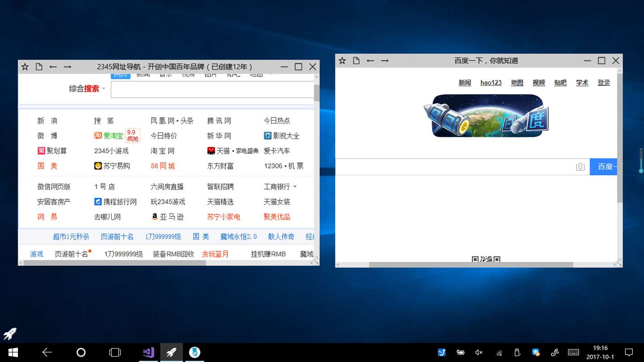Click the rocket app on the taskbar

[171, 353]
